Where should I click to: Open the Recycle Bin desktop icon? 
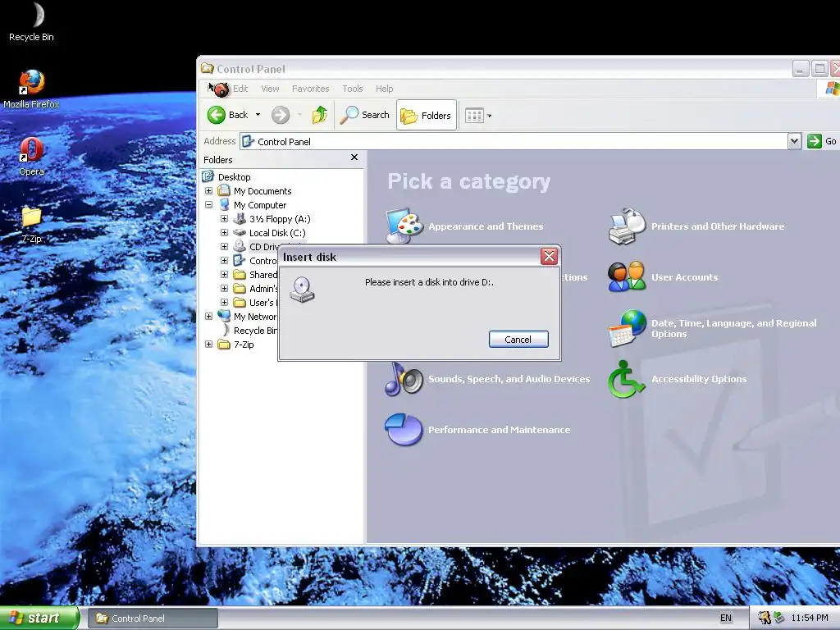click(x=32, y=21)
